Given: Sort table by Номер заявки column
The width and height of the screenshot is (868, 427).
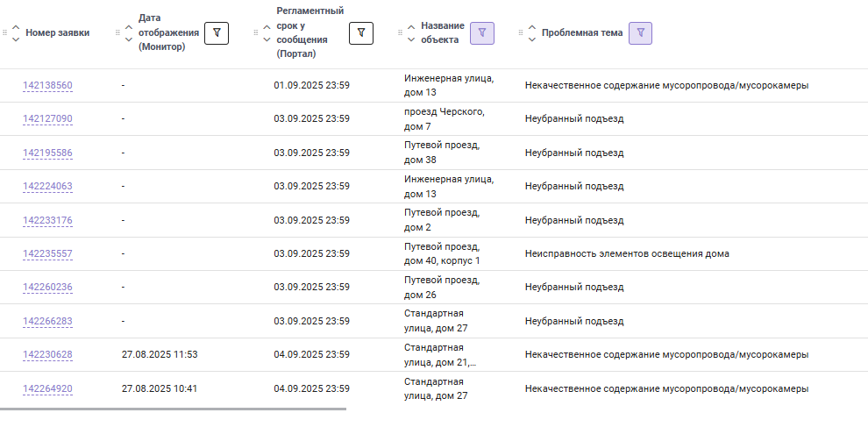Looking at the screenshot, I should click(16, 33).
